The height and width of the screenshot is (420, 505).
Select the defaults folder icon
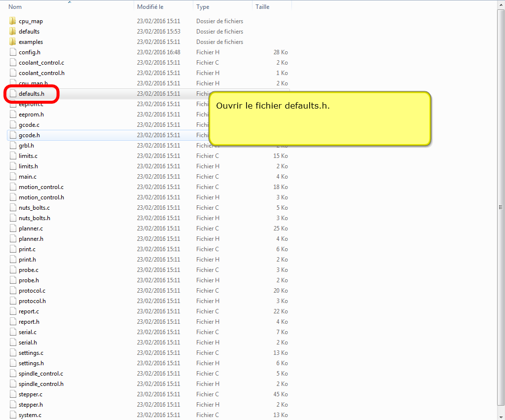coord(13,32)
